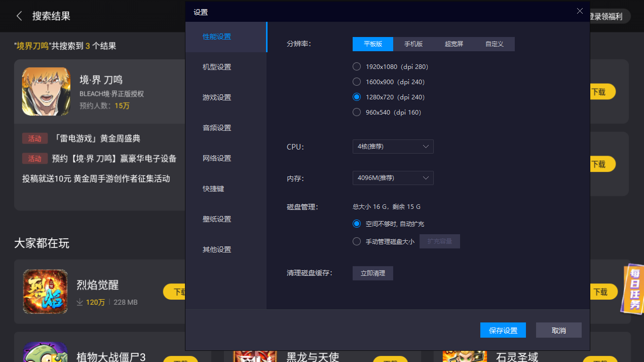Open the 内存 4096M(推荐) dropdown
Image resolution: width=644 pixels, height=362 pixels.
point(393,178)
